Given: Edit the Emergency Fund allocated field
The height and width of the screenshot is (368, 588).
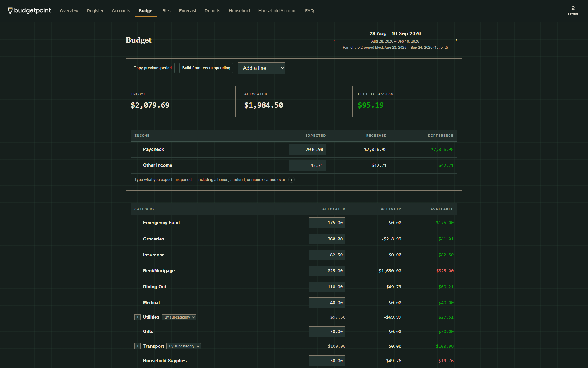Looking at the screenshot, I should 327,223.
